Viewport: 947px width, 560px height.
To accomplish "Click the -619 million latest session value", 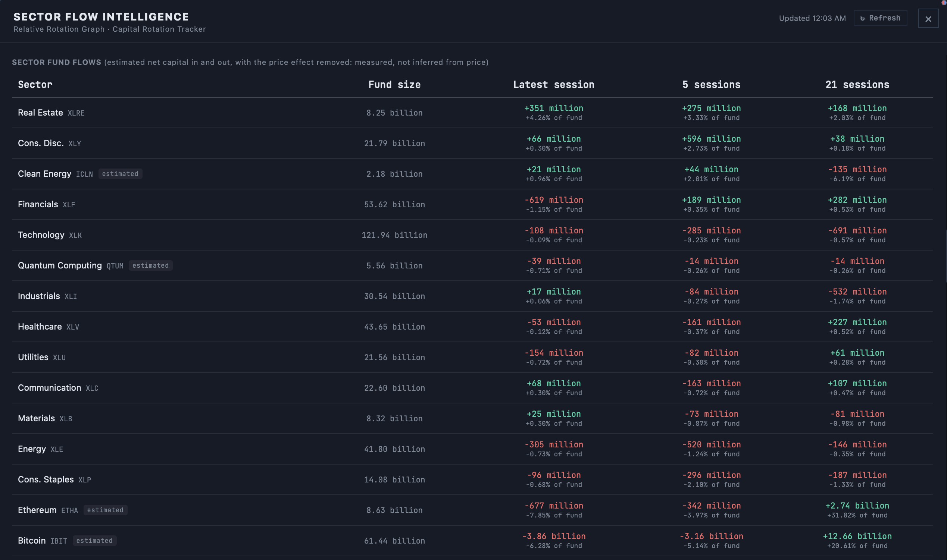I will click(x=554, y=200).
